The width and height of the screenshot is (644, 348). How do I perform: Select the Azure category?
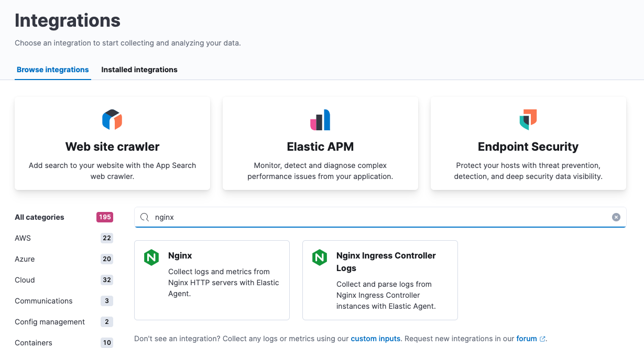[x=25, y=259]
